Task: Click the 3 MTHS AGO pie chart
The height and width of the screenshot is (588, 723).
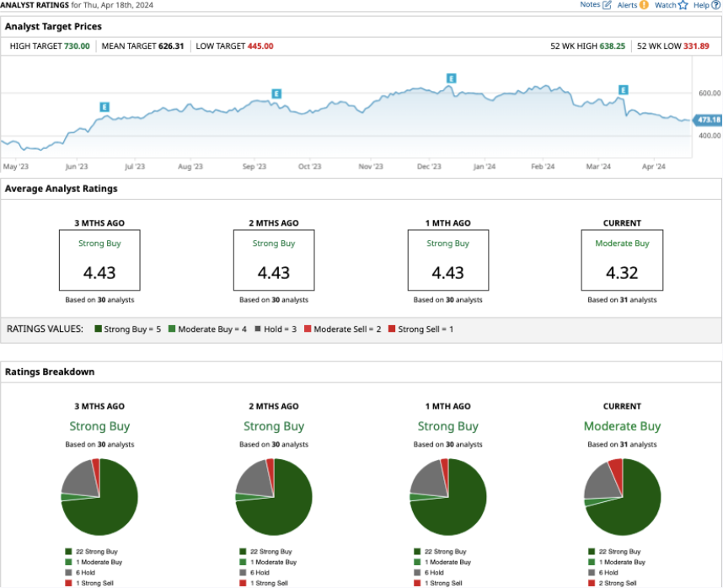Action: (x=99, y=497)
